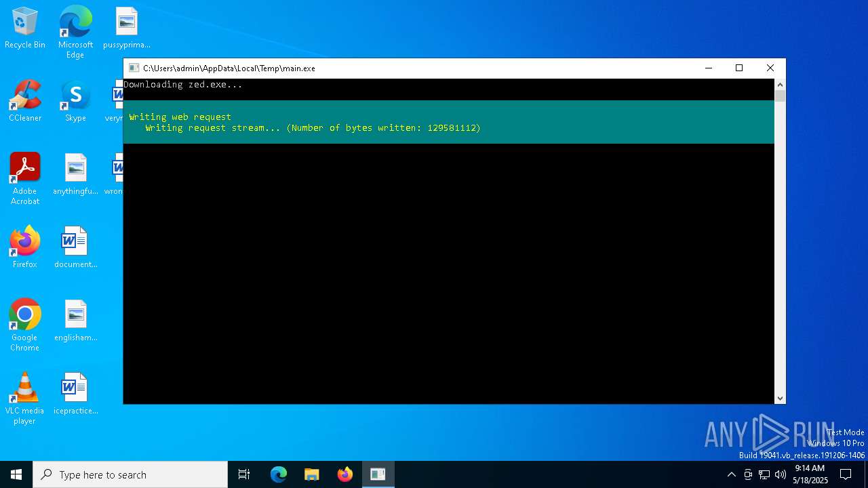868x488 pixels.
Task: Launch Firefox from desktop shortcut
Action: [x=25, y=247]
